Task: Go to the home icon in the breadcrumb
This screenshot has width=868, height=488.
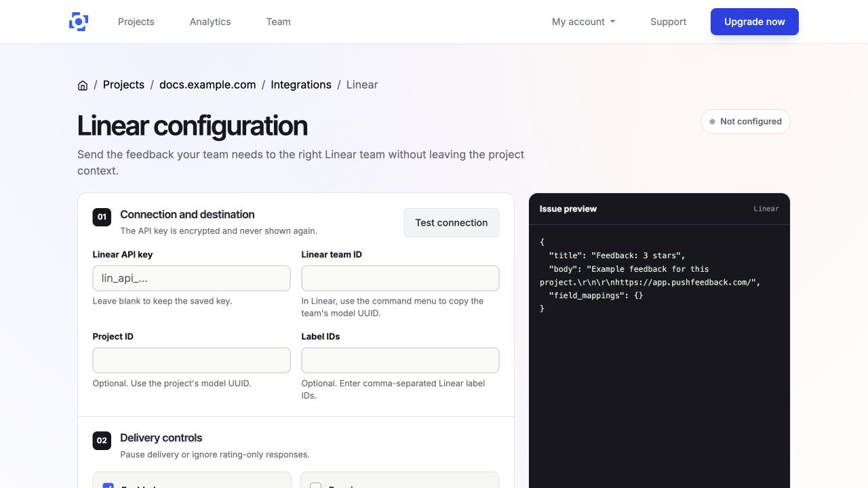Action: pyautogui.click(x=83, y=85)
